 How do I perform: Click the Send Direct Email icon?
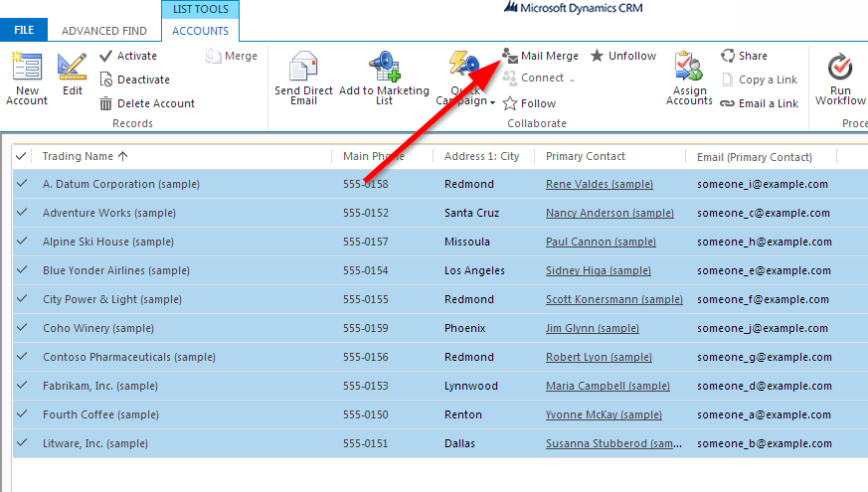click(x=303, y=67)
